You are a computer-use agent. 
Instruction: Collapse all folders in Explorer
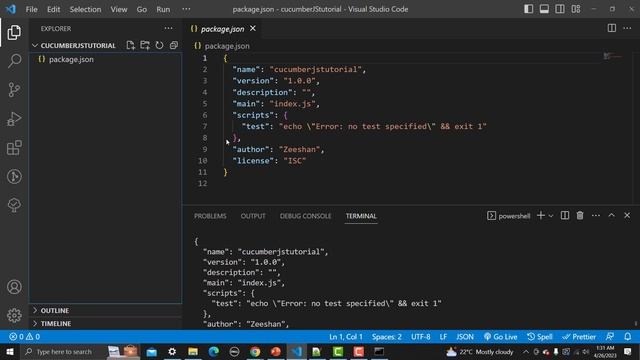174,45
